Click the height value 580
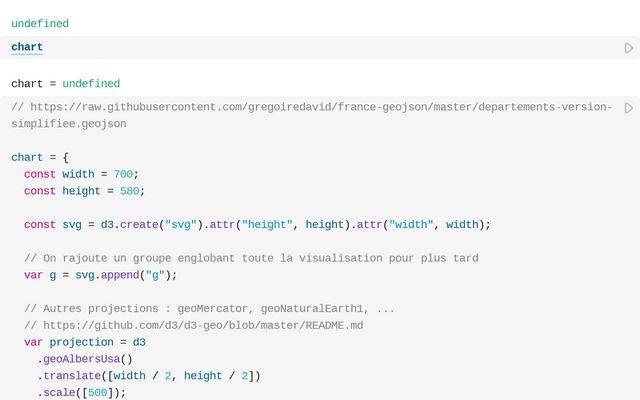 [130, 191]
